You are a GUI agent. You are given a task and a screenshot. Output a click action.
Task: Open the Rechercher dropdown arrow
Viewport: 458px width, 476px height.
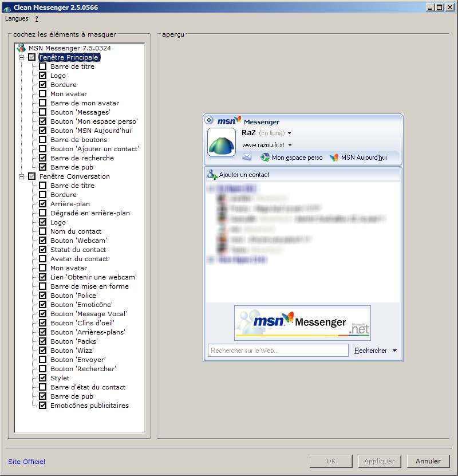(394, 351)
